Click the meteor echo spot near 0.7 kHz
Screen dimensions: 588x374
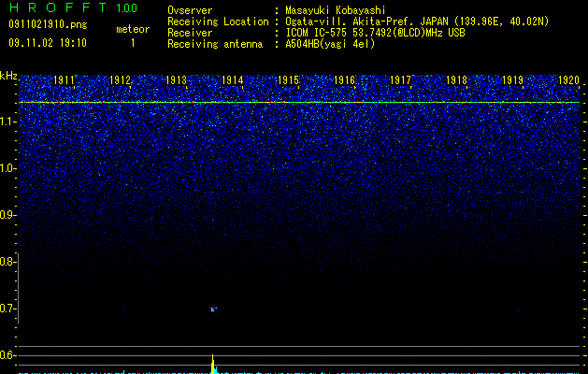tap(213, 309)
